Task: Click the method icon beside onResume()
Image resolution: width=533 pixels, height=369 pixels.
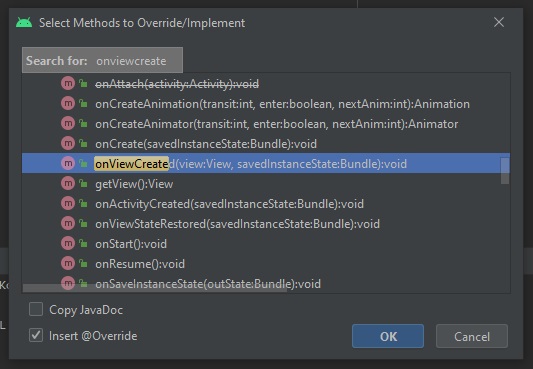Action: tap(68, 263)
